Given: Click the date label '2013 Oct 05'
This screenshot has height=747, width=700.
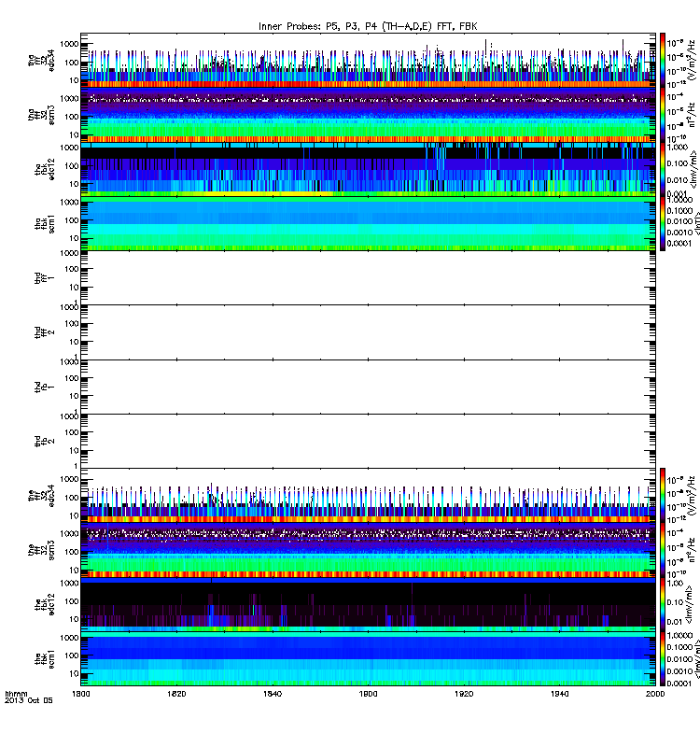Looking at the screenshot, I should click(29, 701).
